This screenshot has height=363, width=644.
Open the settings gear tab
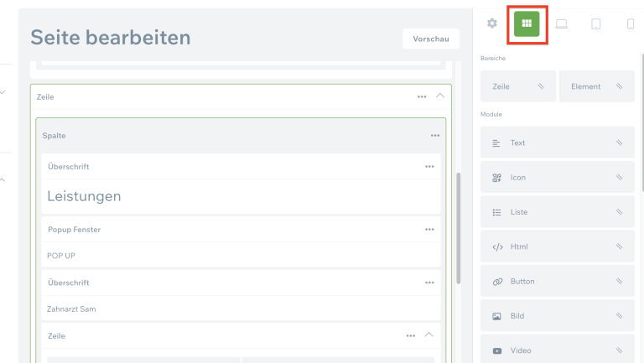coord(492,23)
